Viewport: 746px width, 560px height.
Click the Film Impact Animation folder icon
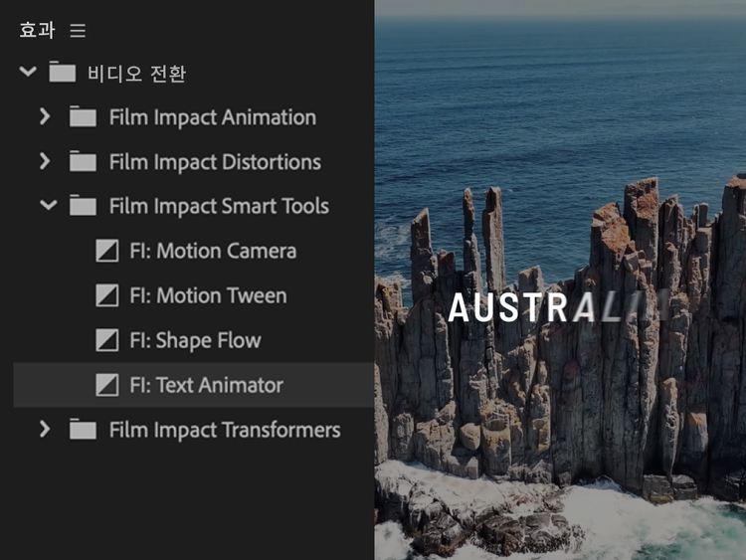83,116
